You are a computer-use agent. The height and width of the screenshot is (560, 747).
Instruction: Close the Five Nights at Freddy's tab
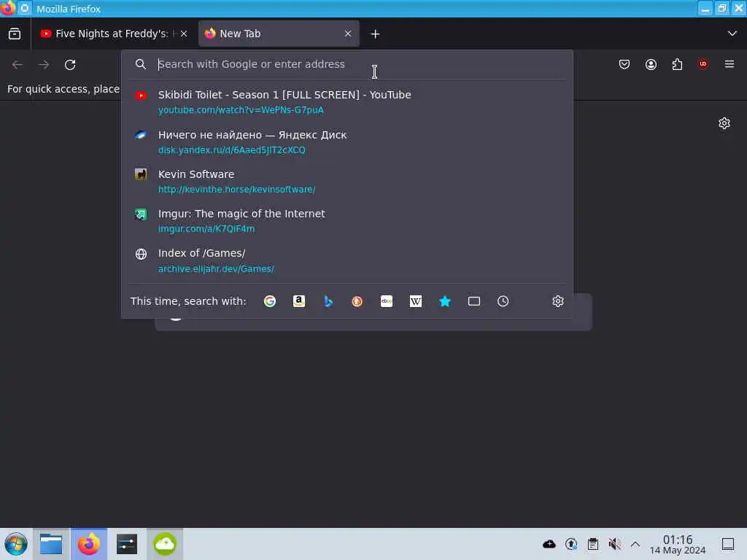pos(184,34)
